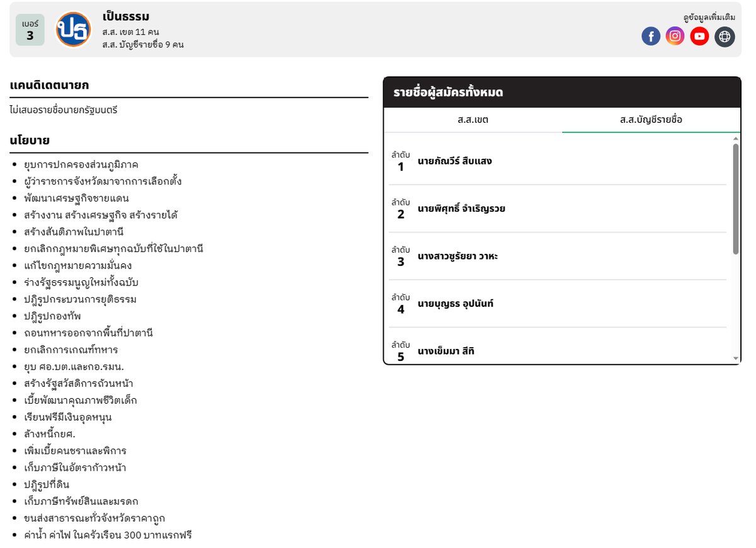Click ไม่เสนอรายชื่อนายกรัฐมนตรี text
This screenshot has height=548, width=756.
pos(64,110)
